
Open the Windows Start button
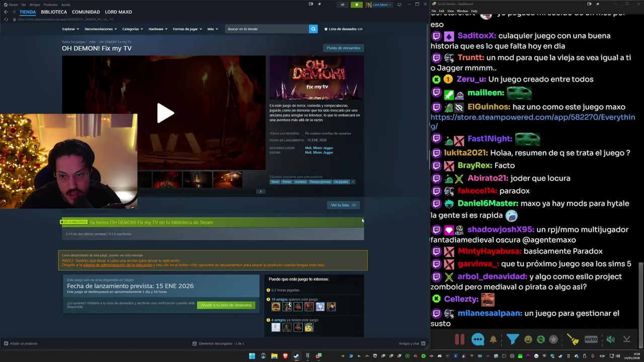click(x=252, y=356)
